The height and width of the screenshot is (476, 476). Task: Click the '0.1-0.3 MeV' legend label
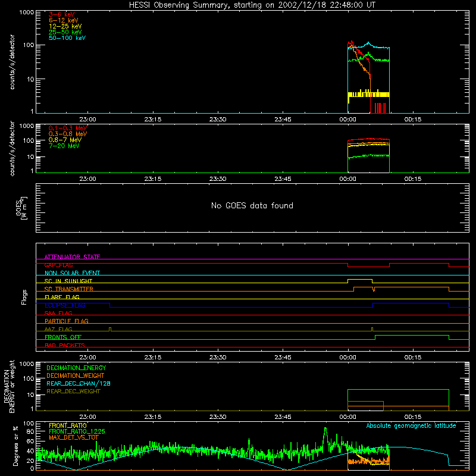[x=68, y=128]
